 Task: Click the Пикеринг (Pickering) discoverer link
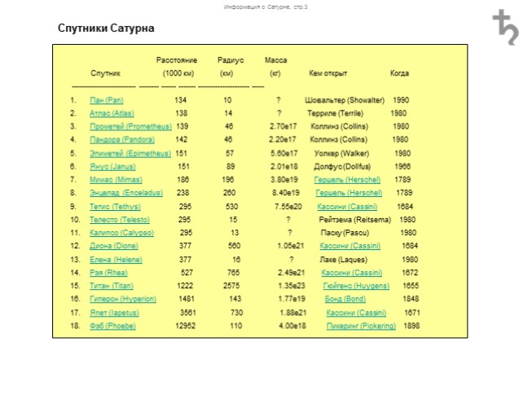click(361, 326)
